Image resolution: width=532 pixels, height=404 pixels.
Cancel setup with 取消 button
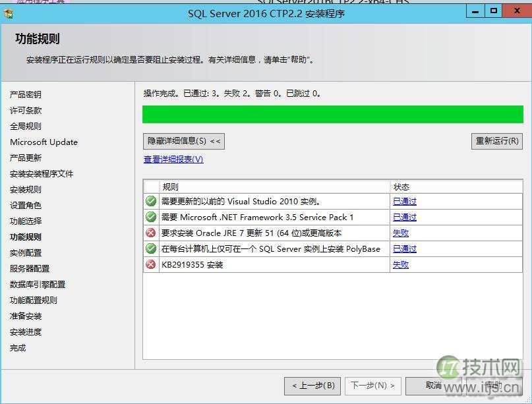click(x=434, y=386)
